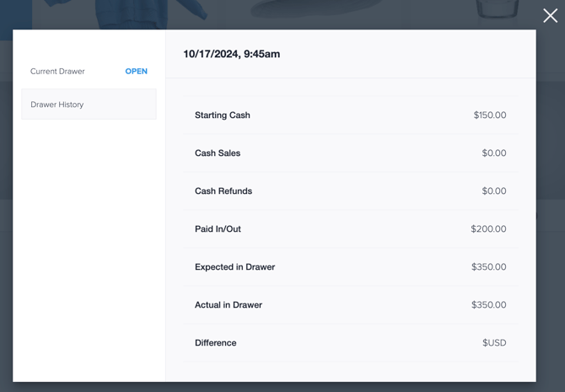Select the Cash Sales row label
This screenshot has width=565, height=392.
point(218,153)
